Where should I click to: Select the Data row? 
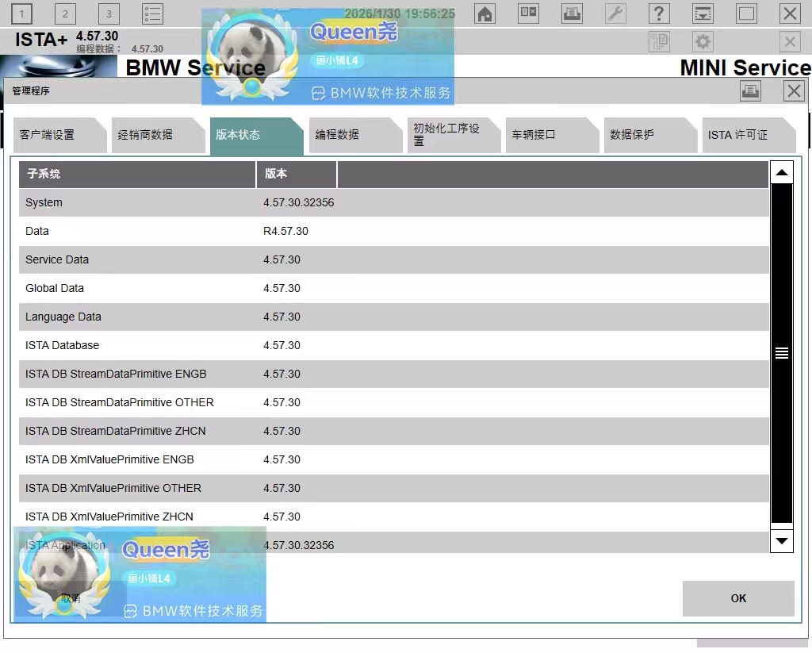point(393,231)
